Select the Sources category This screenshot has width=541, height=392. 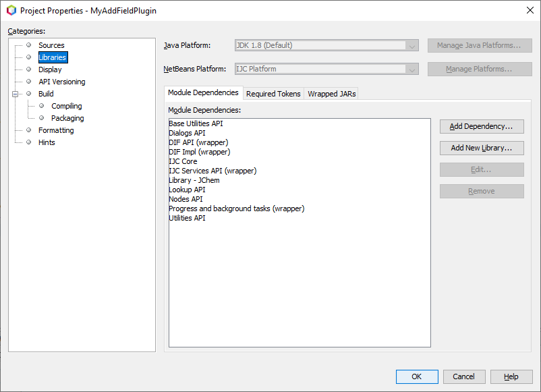[51, 45]
